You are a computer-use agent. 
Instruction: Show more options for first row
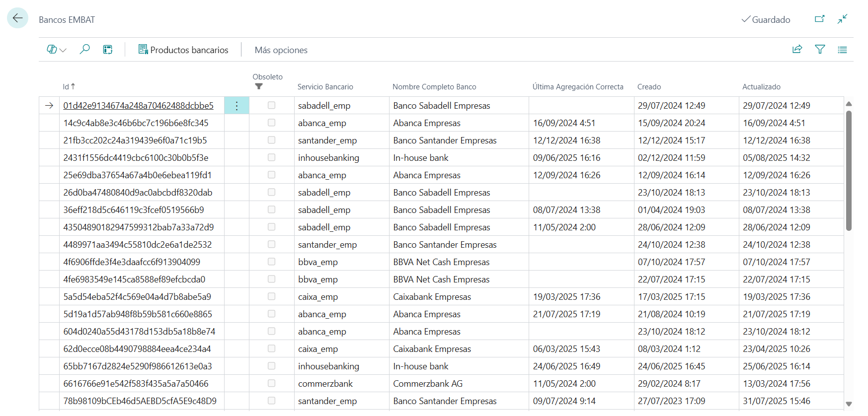click(x=237, y=105)
